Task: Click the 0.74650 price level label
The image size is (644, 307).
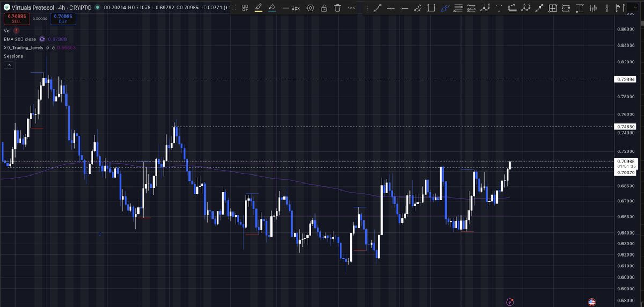Action: click(x=626, y=127)
